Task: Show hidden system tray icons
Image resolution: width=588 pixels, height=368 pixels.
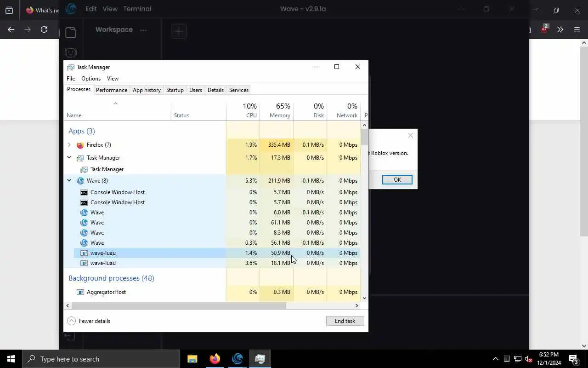Action: [x=495, y=359]
